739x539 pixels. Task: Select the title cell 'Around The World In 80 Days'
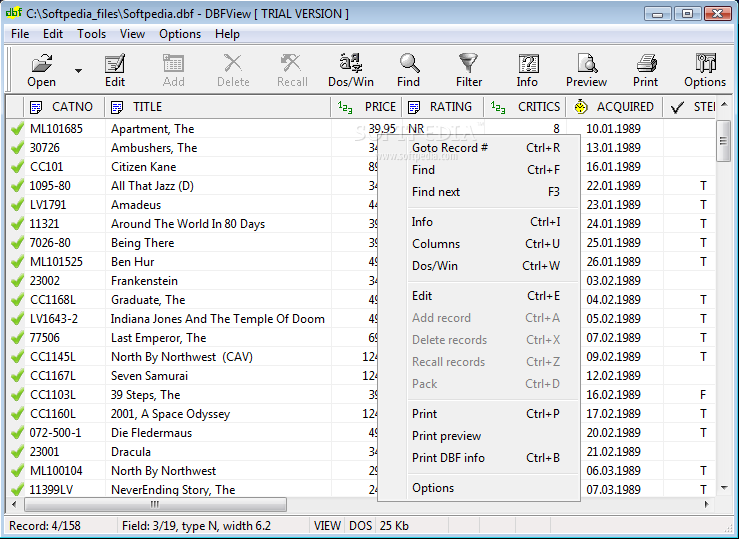218,224
